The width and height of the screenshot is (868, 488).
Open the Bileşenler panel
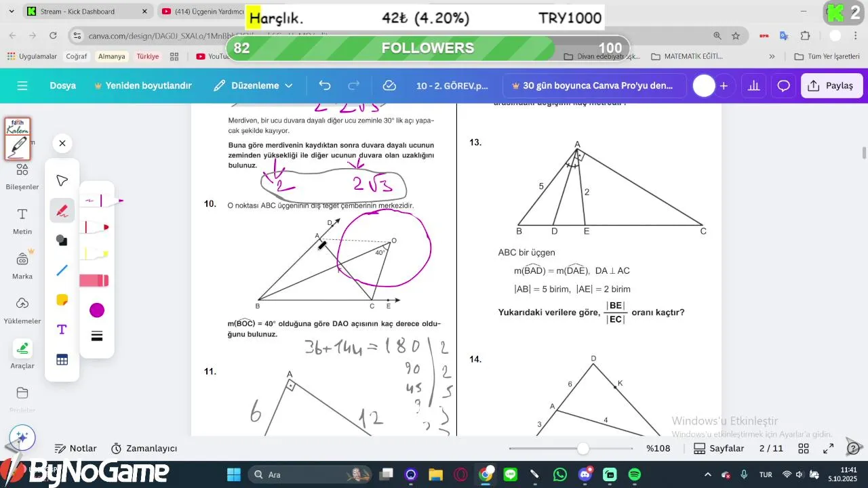22,177
